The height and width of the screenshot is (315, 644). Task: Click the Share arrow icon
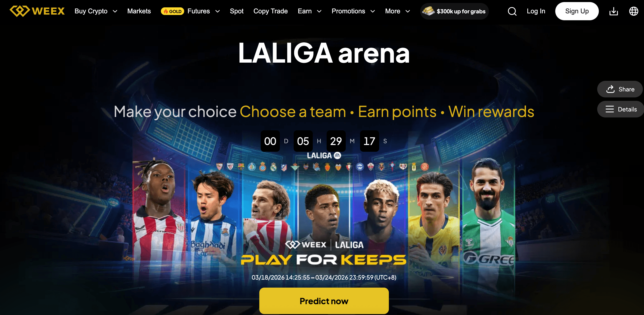610,89
